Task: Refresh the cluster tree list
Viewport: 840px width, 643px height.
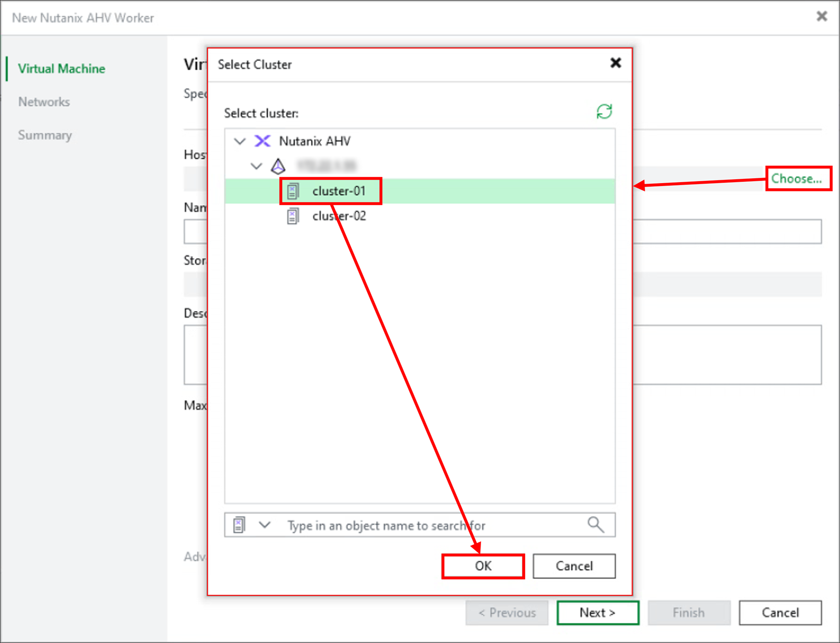Action: coord(604,111)
